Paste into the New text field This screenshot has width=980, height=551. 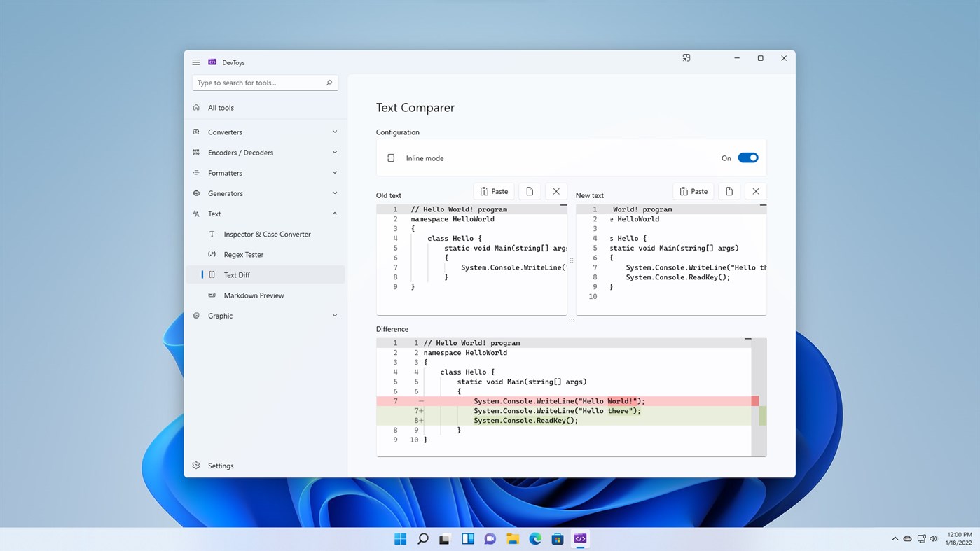pos(693,190)
